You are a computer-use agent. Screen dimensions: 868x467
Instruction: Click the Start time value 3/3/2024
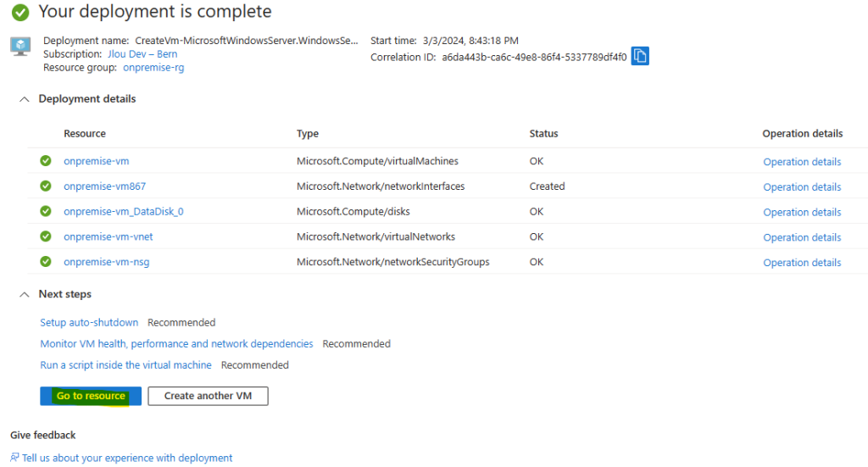coord(470,41)
